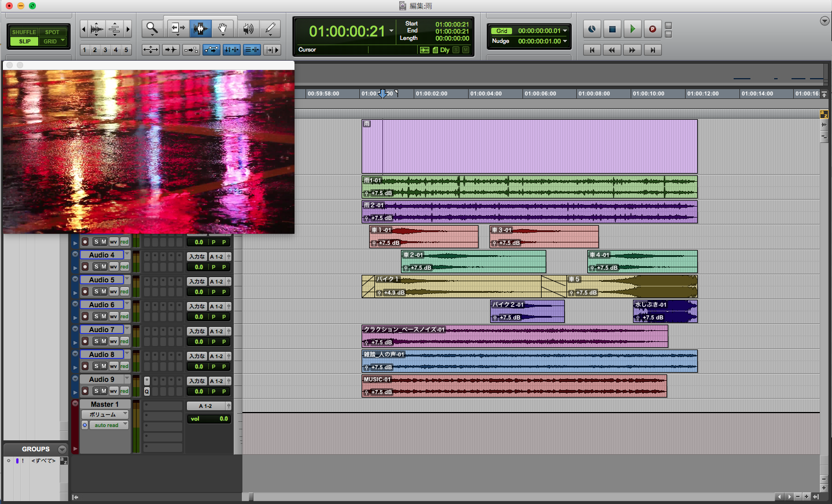Select the MUSIC-01 audio clip
Image resolution: width=832 pixels, height=504 pixels.
pos(514,386)
